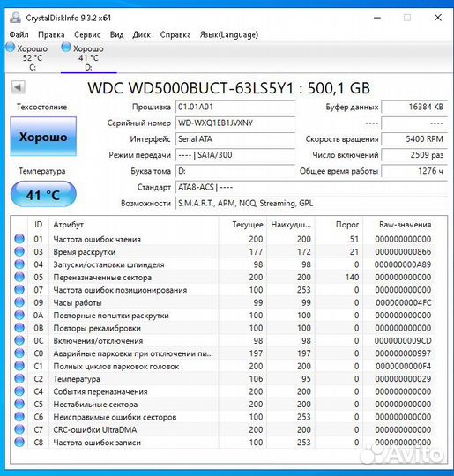Screen dimensions: 454x476
Task: Open the Вид menu
Action: [116, 34]
